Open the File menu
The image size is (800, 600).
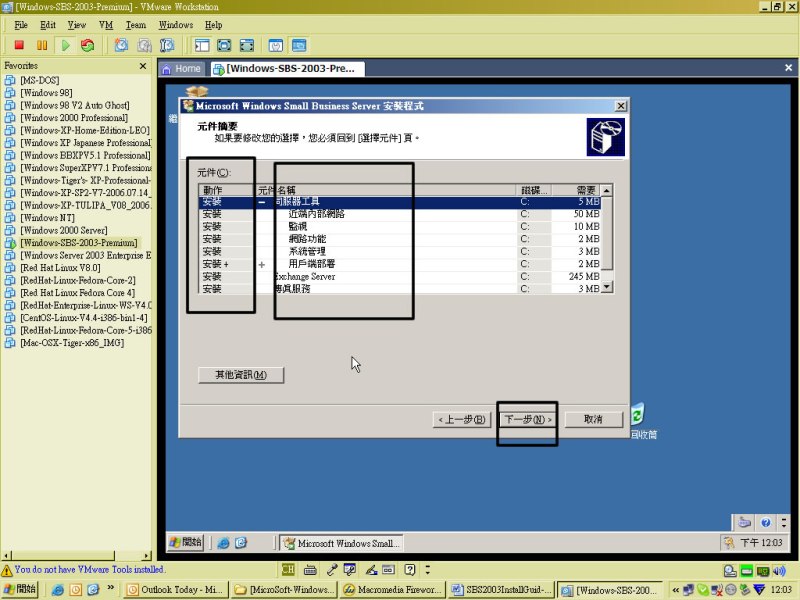pos(21,25)
